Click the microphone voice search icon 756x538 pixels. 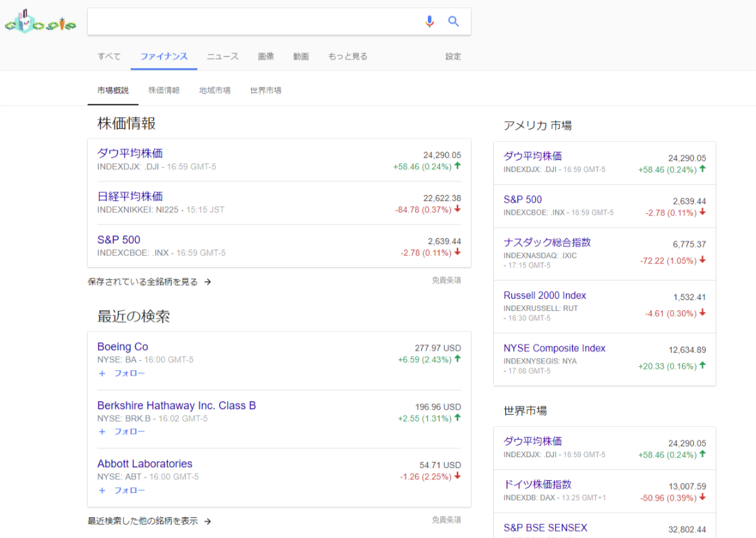[x=429, y=21]
